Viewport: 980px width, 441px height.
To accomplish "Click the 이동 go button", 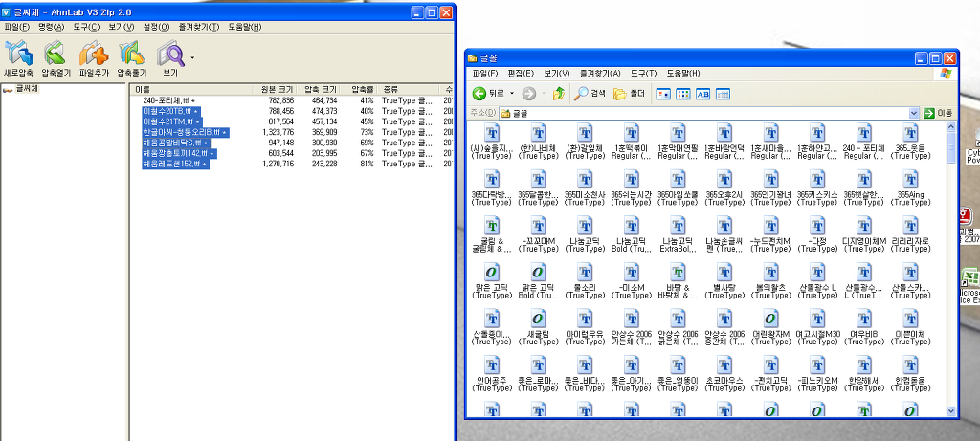I will click(937, 113).
